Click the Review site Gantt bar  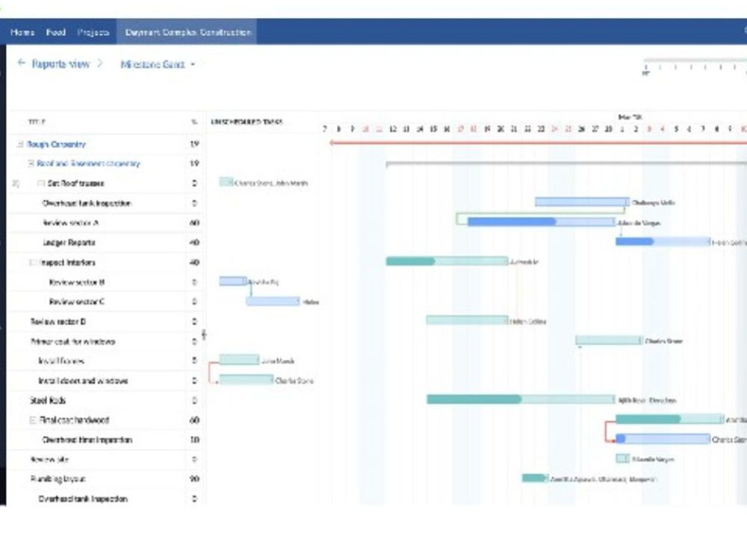tap(622, 458)
